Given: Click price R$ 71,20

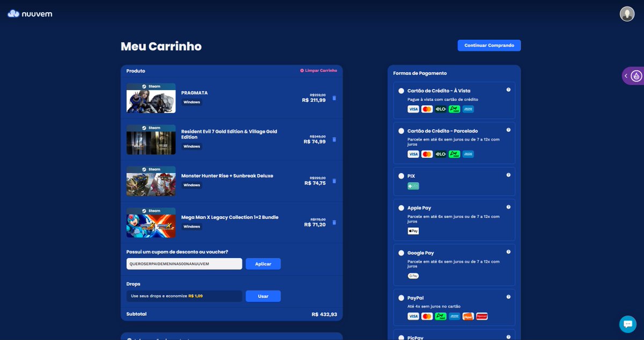Looking at the screenshot, I should pos(315,225).
